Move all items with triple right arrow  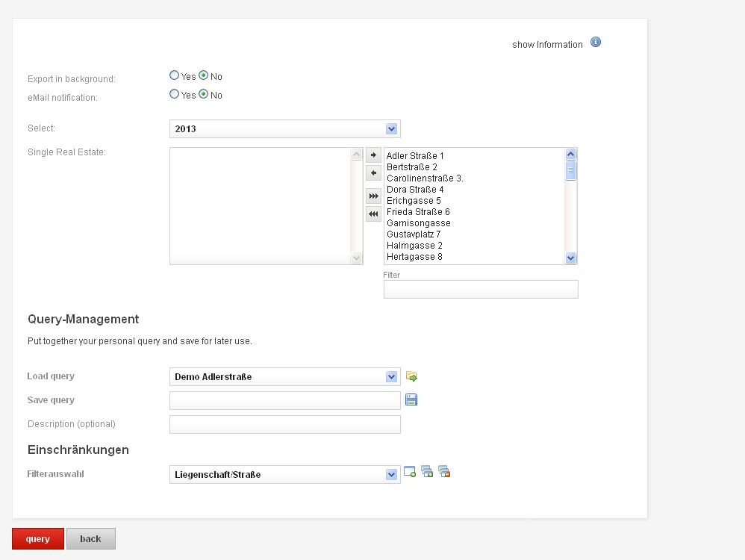pos(373,196)
